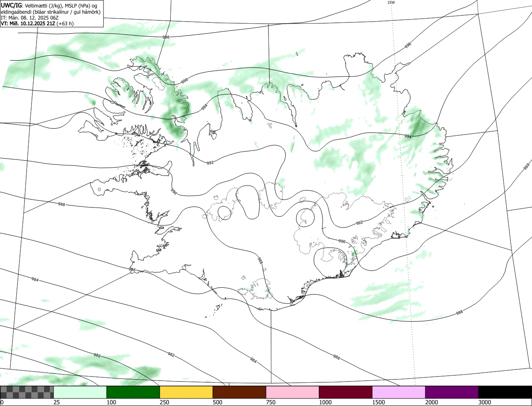
Task: Click the "998" isobar label
Action: coord(166,37)
